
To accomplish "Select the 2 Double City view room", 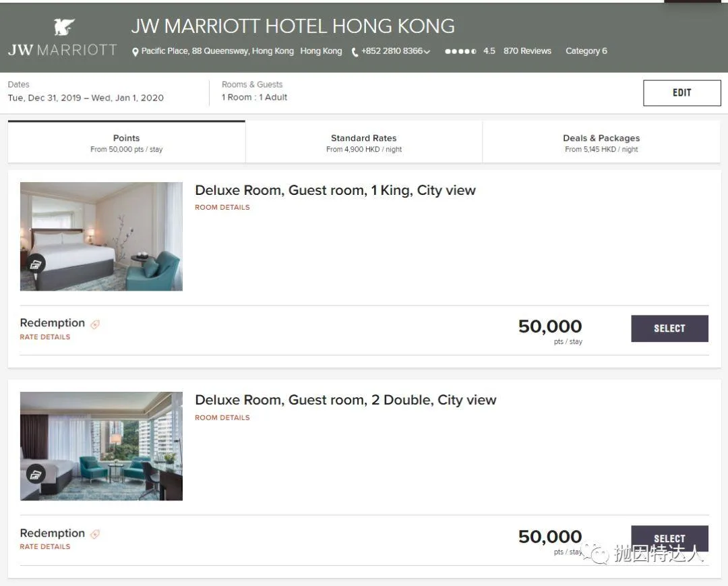I will [669, 538].
